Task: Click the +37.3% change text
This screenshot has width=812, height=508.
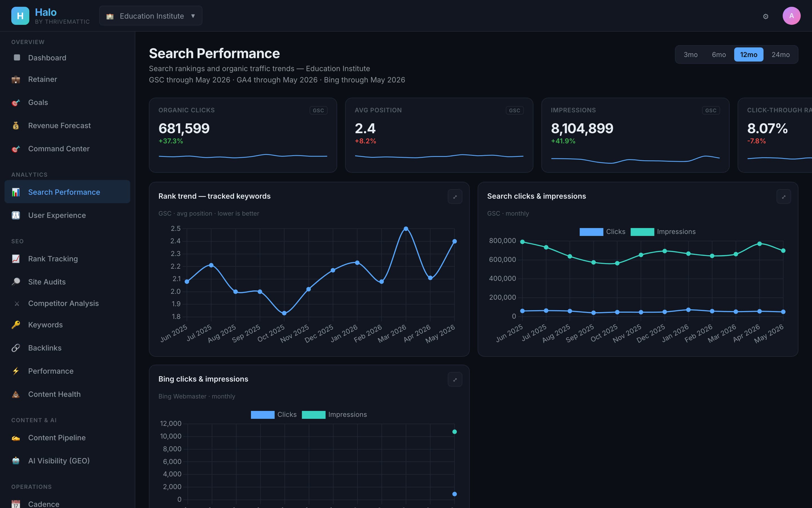Action: coord(171,141)
